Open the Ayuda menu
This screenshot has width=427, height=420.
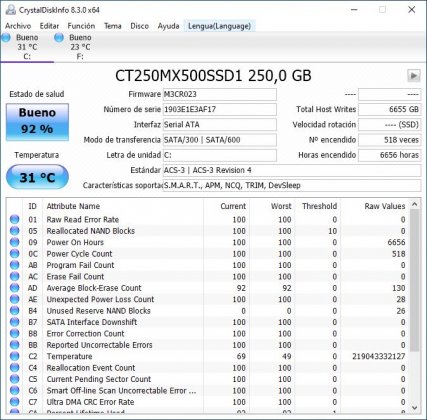pyautogui.click(x=168, y=26)
